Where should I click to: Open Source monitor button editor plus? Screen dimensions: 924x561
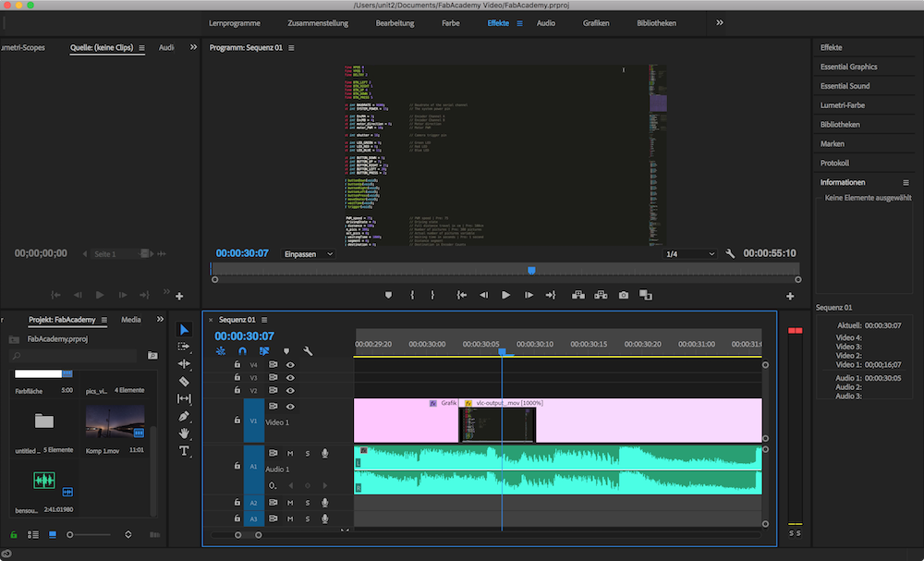179,297
